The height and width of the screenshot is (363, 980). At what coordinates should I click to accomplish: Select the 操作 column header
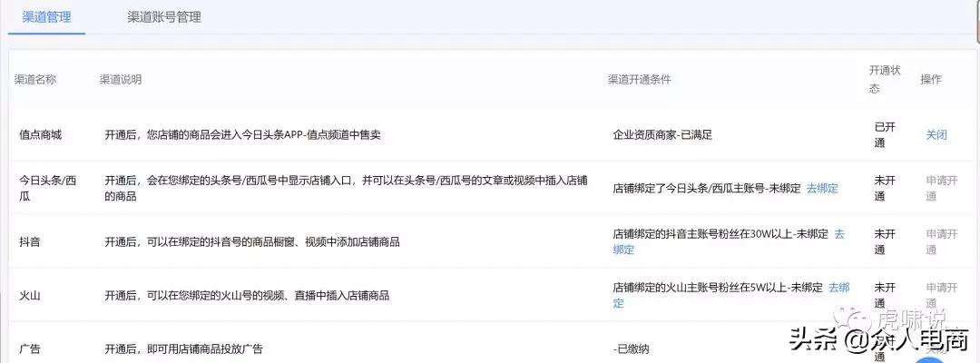coord(931,79)
